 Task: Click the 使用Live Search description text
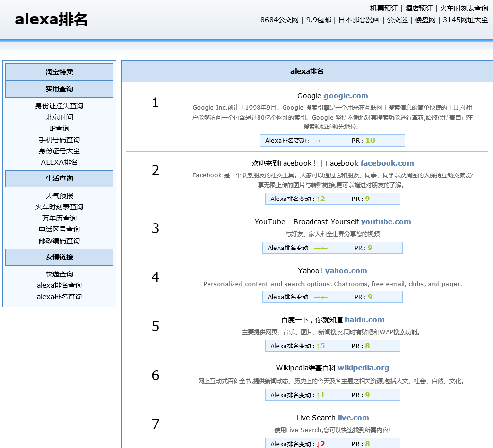pyautogui.click(x=332, y=430)
